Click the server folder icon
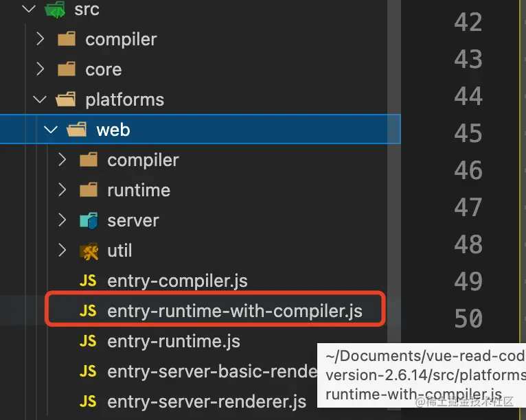 click(x=89, y=220)
